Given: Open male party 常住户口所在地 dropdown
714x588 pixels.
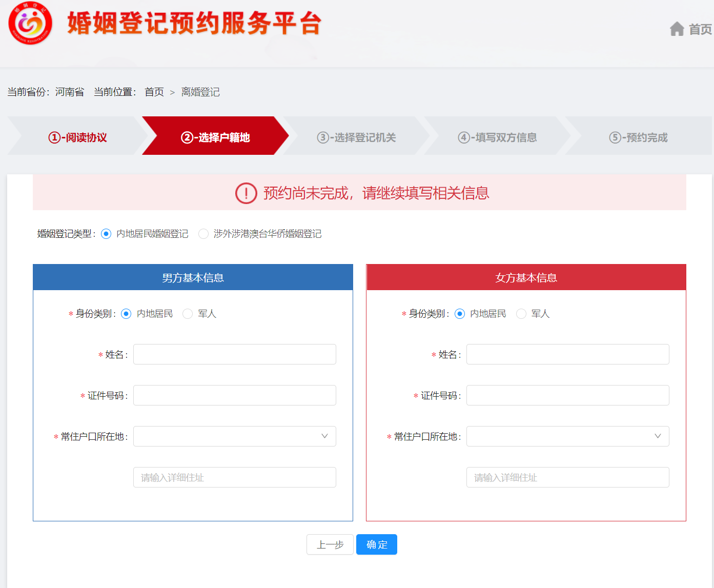Looking at the screenshot, I should pos(234,436).
